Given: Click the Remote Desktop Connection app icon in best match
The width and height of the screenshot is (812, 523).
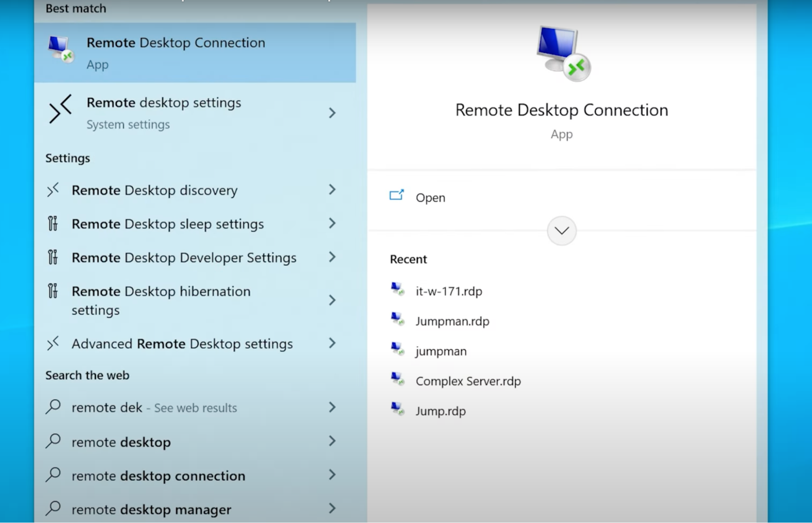Looking at the screenshot, I should 61,50.
